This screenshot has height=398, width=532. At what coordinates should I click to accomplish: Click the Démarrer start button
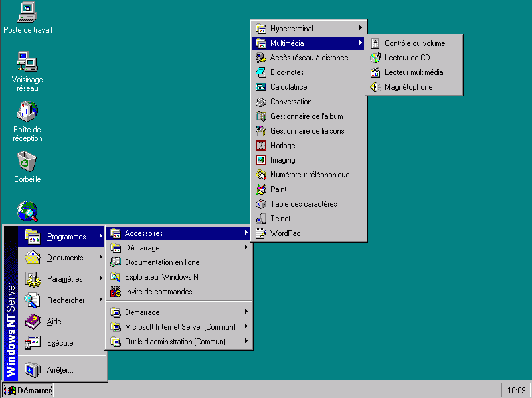[x=28, y=391]
